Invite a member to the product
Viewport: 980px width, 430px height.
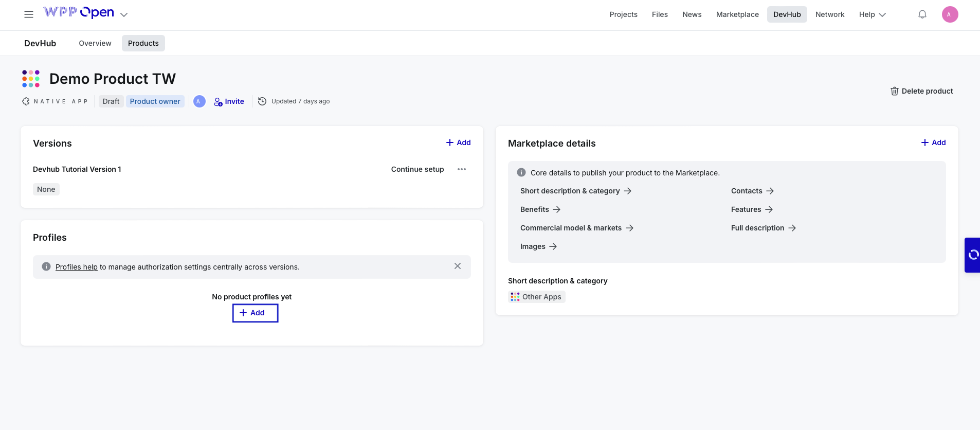pos(229,101)
